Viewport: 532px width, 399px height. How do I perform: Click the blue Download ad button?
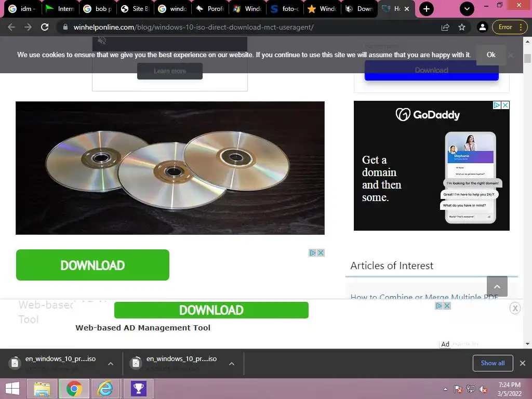coord(432,70)
